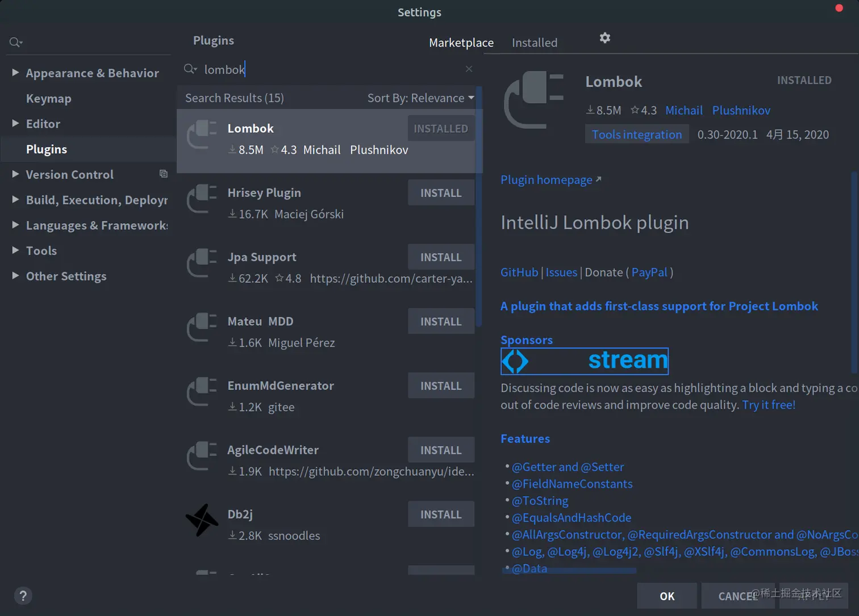Click the red close dot in title bar

tap(839, 8)
